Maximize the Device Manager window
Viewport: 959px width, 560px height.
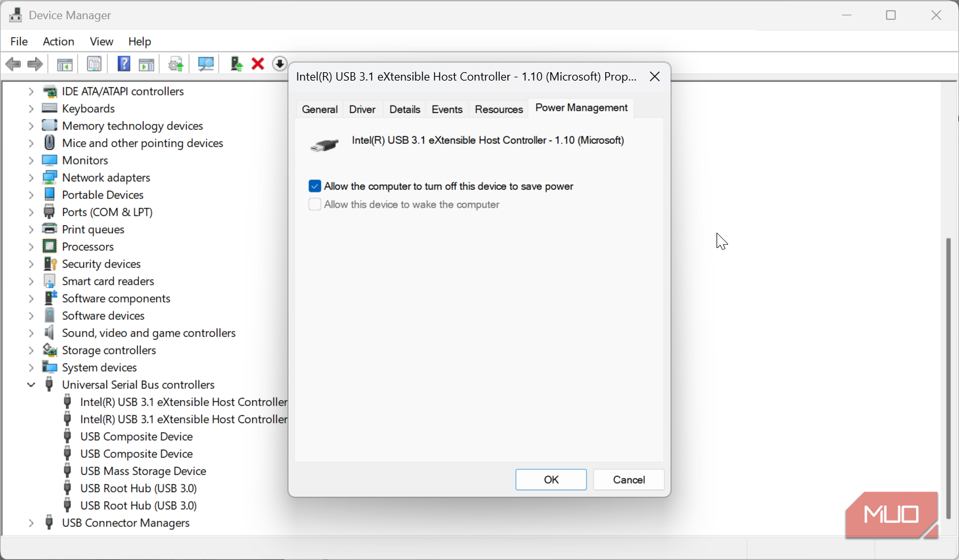tap(891, 15)
